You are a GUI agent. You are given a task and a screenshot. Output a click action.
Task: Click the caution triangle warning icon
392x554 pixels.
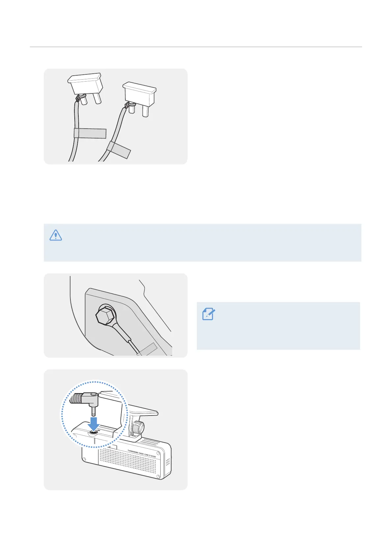(x=56, y=235)
